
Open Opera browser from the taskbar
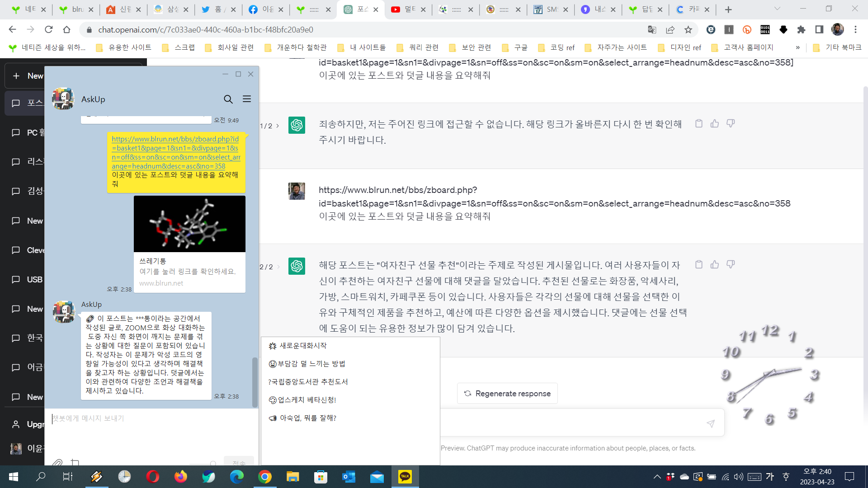point(152,477)
